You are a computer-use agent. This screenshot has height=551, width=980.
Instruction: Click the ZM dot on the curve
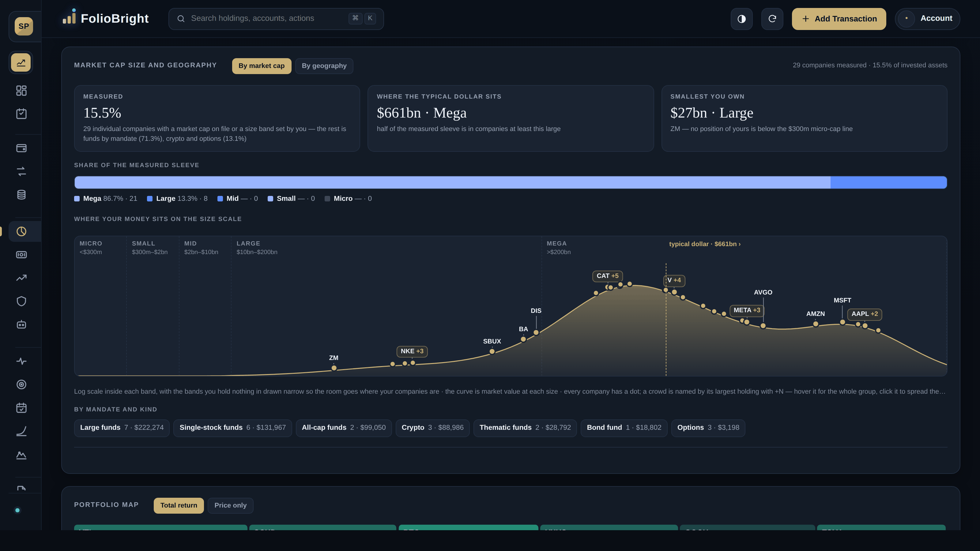[334, 368]
